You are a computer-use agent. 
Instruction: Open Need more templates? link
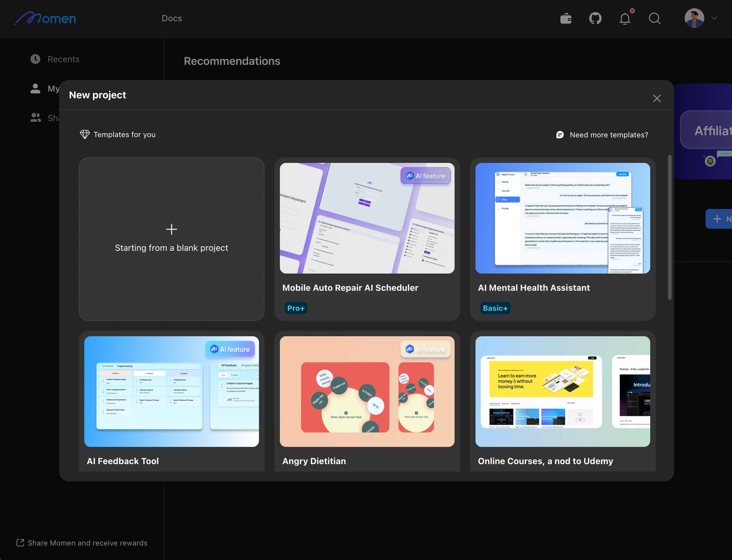tap(609, 135)
